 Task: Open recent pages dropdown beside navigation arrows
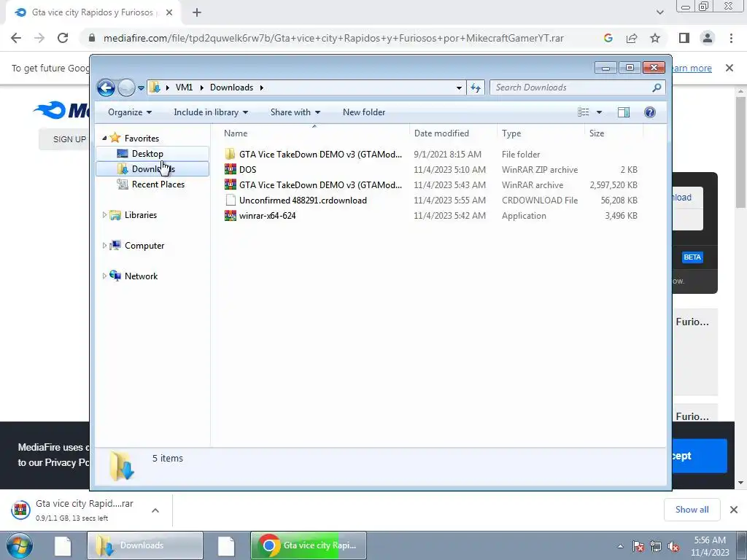141,88
